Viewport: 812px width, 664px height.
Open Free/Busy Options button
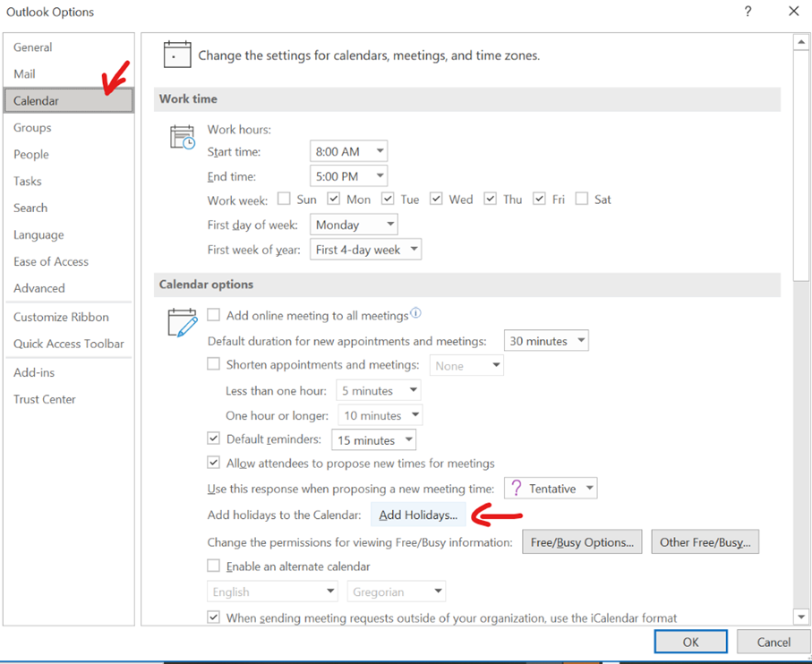[x=582, y=542]
